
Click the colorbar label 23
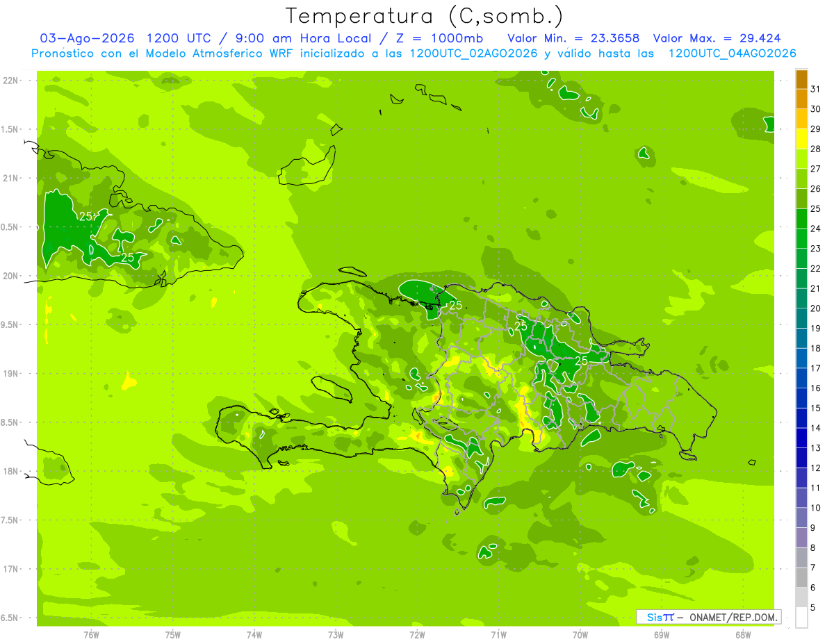815,249
